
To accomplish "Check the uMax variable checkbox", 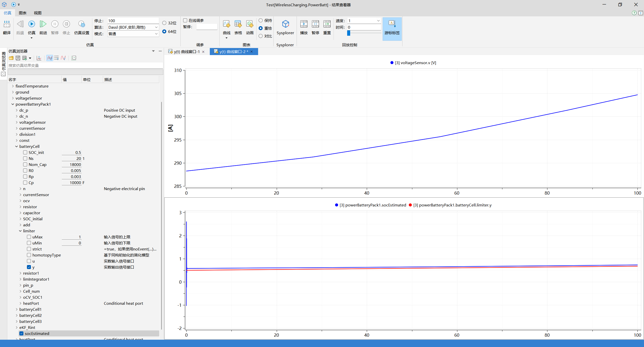I will (29, 237).
